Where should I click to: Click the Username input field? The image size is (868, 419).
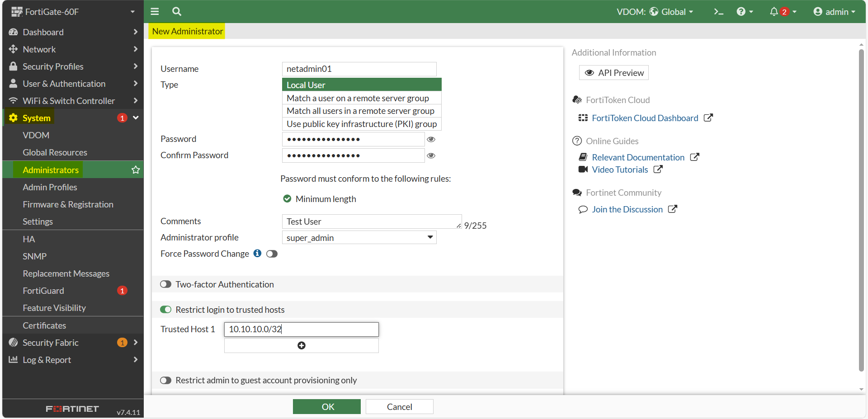point(359,69)
